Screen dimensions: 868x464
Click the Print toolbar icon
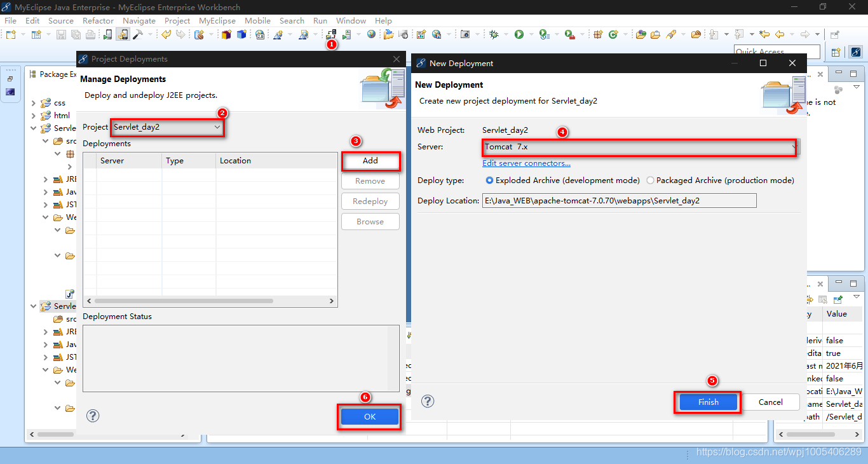click(x=90, y=34)
